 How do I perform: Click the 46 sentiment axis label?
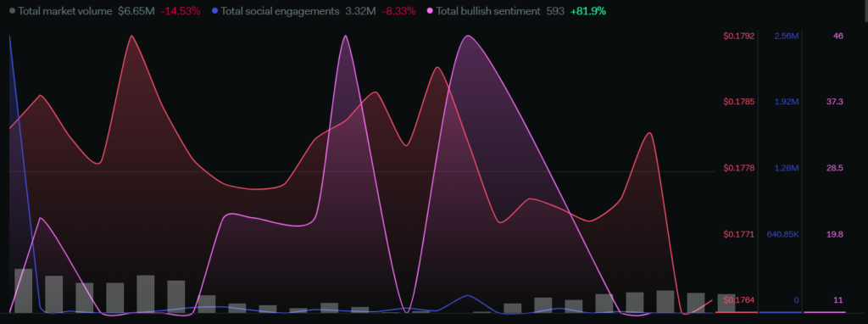(x=838, y=36)
